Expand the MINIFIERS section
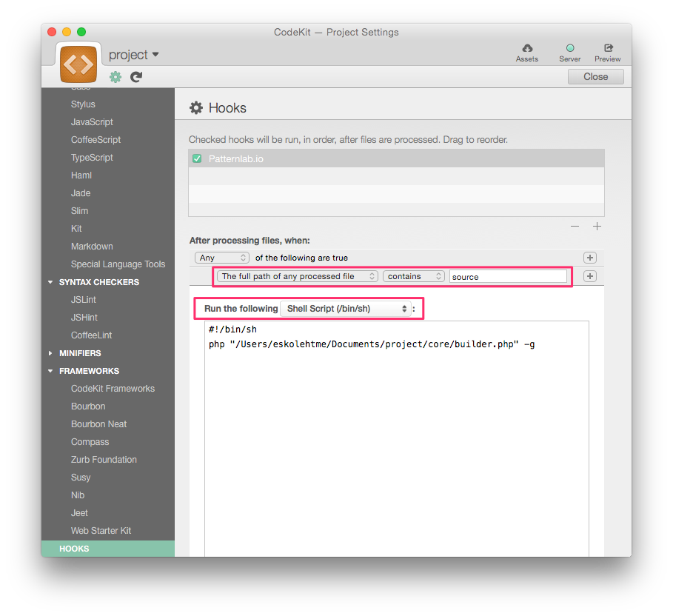673x616 pixels. 50,353
